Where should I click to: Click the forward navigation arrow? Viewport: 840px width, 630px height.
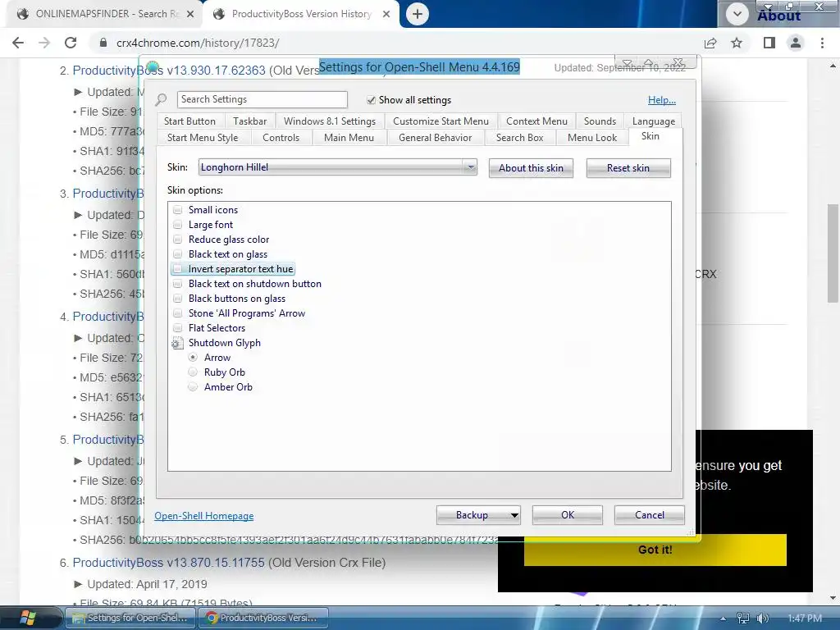44,43
